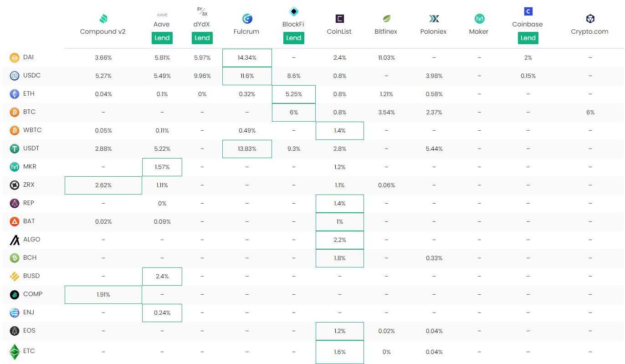Select the highlighted Fulcrum DAI 14.34% rate
The height and width of the screenshot is (364, 625).
pyautogui.click(x=247, y=58)
